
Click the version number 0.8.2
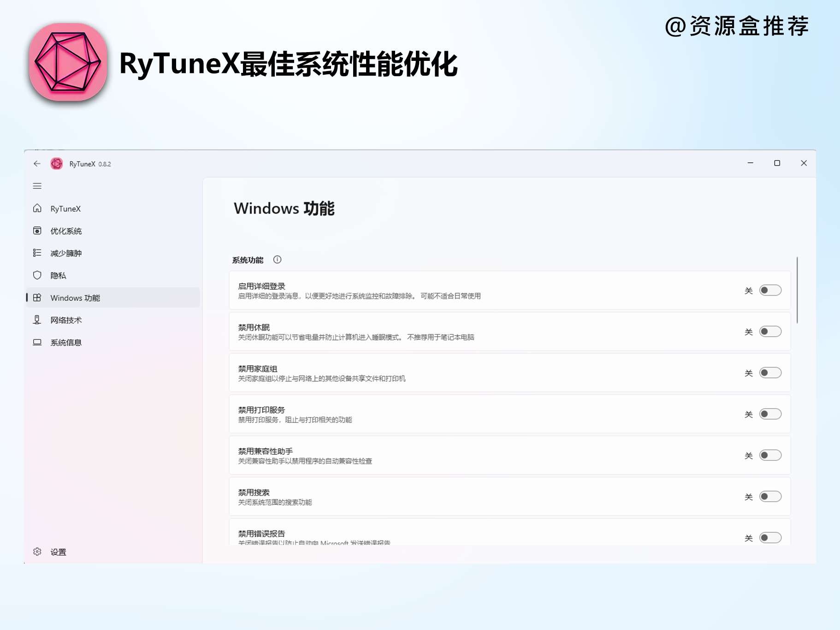(105, 164)
